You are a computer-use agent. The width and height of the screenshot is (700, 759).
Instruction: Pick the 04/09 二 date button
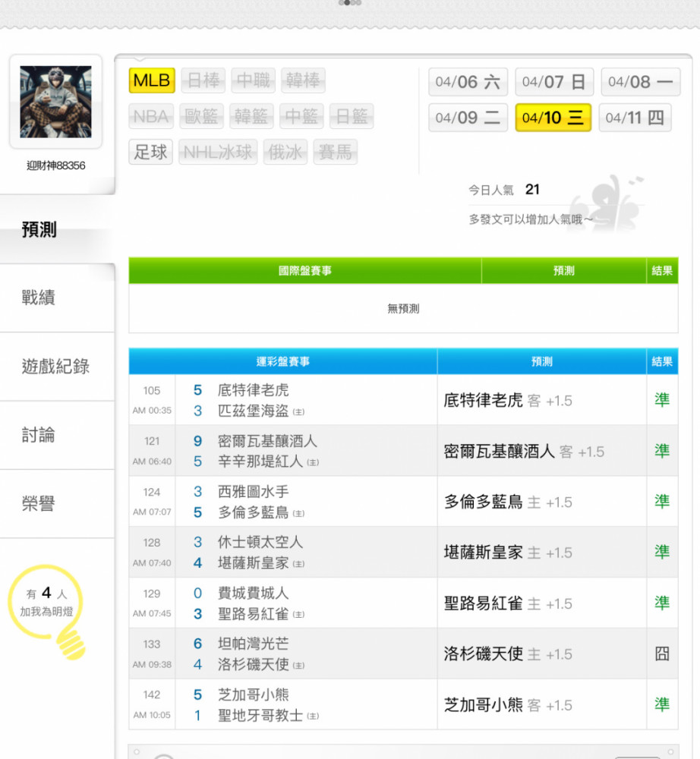pyautogui.click(x=468, y=118)
